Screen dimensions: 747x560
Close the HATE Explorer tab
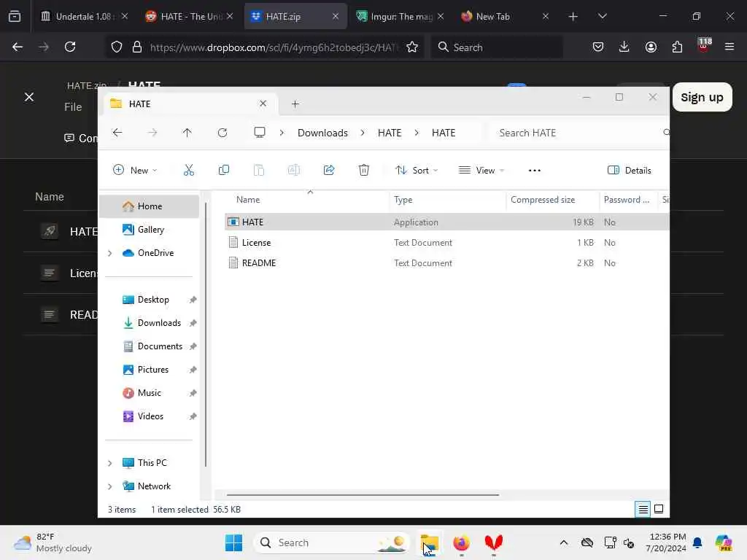[263, 104]
